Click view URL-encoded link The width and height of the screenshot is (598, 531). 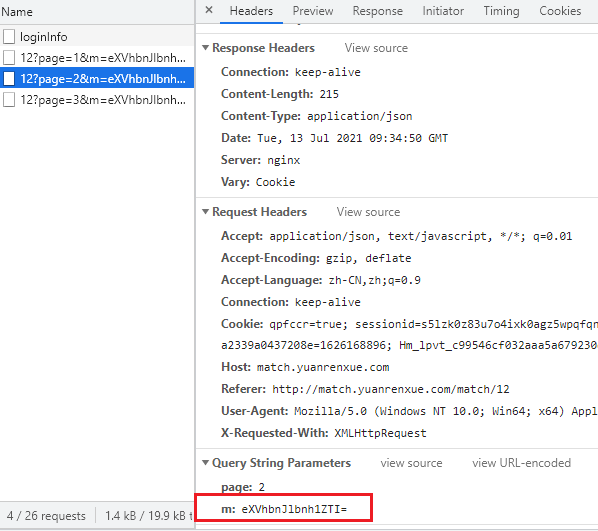[x=521, y=463]
